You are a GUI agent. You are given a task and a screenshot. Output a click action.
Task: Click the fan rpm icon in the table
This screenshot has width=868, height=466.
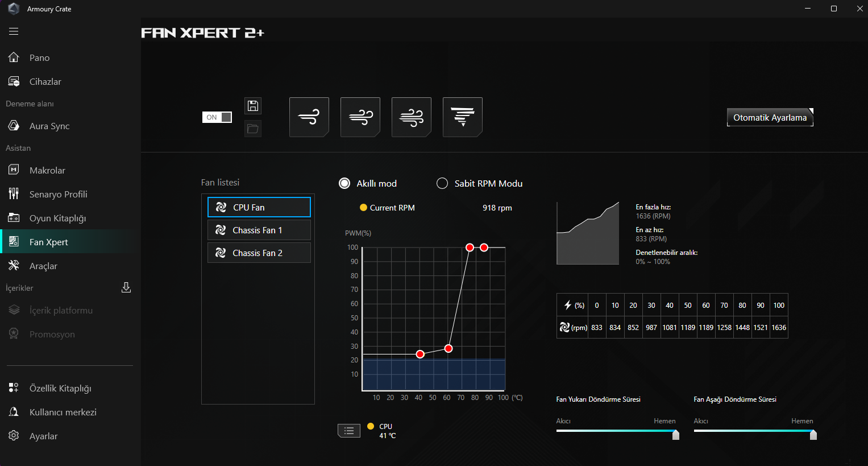click(564, 327)
